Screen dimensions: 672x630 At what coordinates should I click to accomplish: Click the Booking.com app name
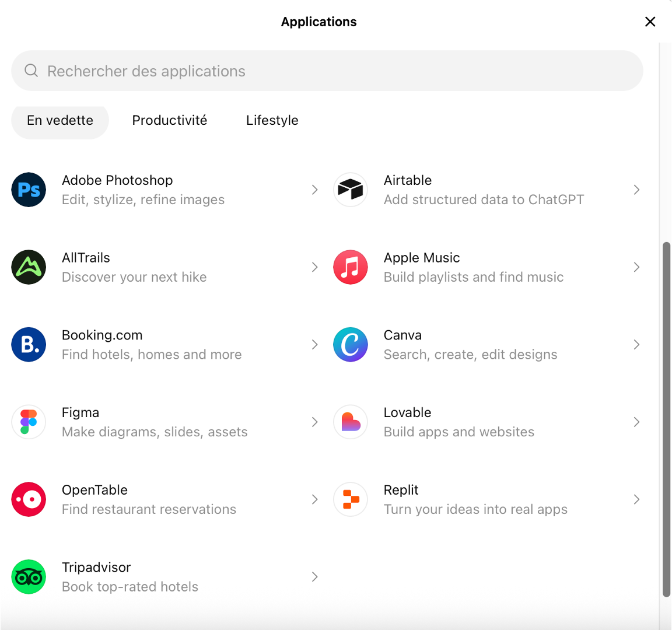click(103, 335)
